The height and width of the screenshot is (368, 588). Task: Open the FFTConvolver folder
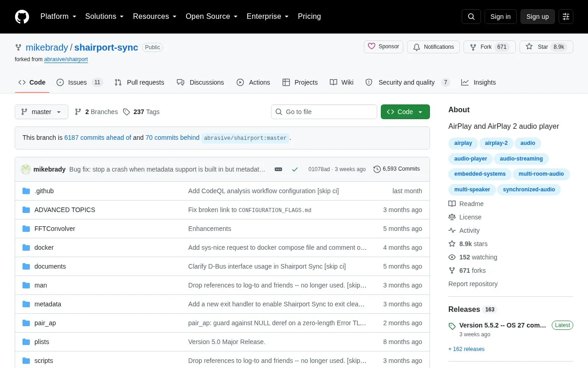coord(55,229)
